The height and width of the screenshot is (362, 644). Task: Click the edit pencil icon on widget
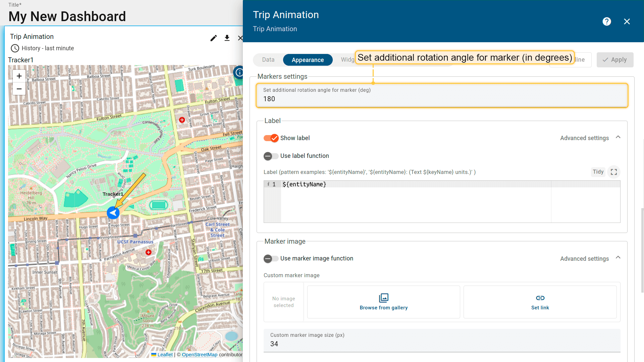tap(213, 38)
